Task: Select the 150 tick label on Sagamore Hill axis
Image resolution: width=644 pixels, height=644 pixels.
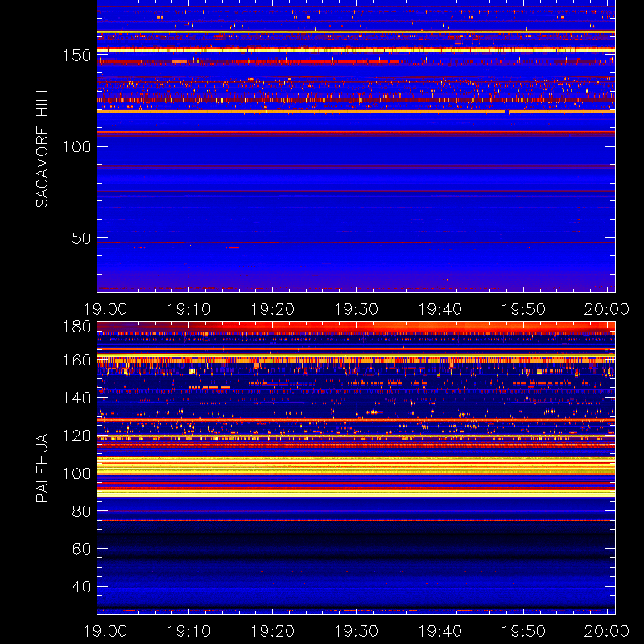Action: [76, 56]
